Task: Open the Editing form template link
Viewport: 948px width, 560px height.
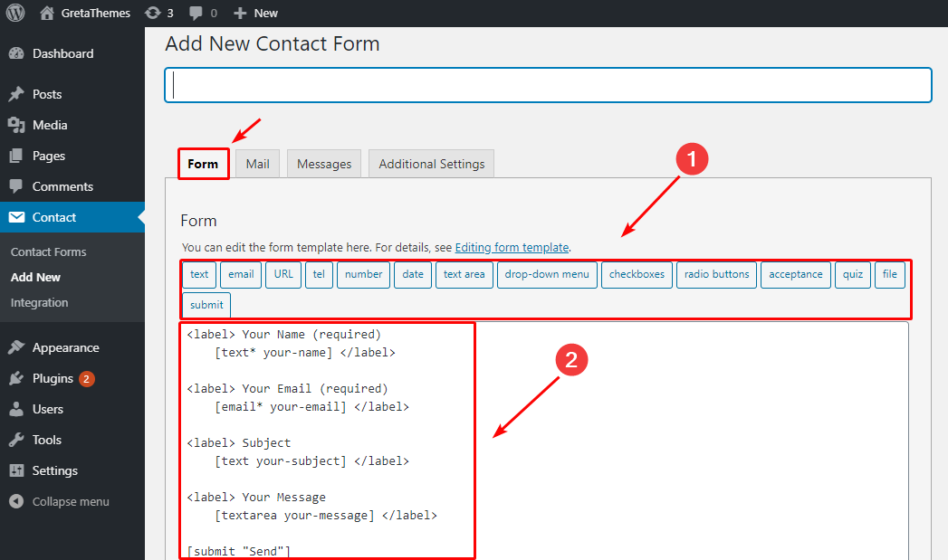Action: click(511, 247)
